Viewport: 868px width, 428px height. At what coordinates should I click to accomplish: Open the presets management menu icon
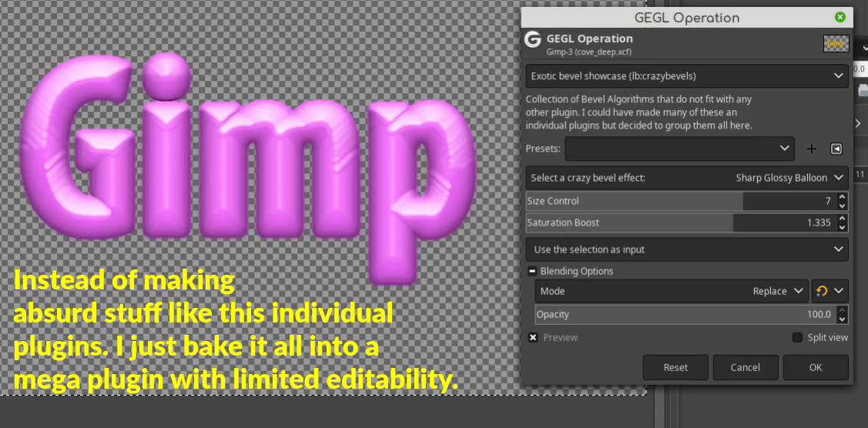836,149
